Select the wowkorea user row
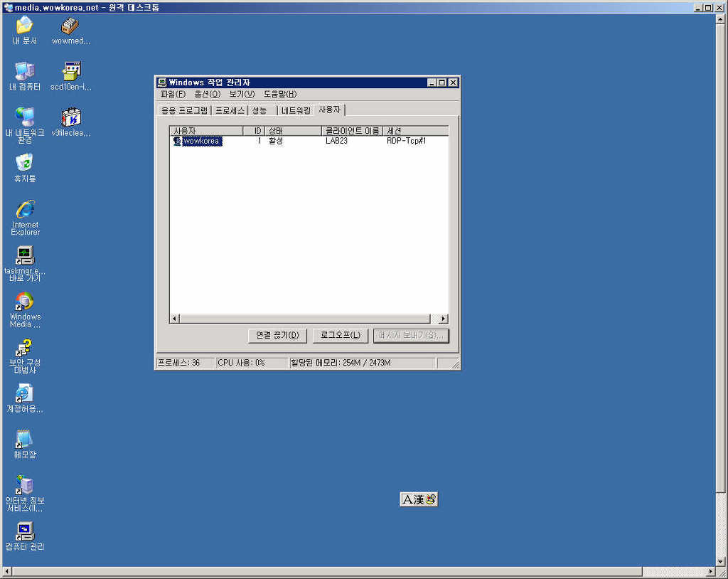The width and height of the screenshot is (728, 579). click(202, 141)
